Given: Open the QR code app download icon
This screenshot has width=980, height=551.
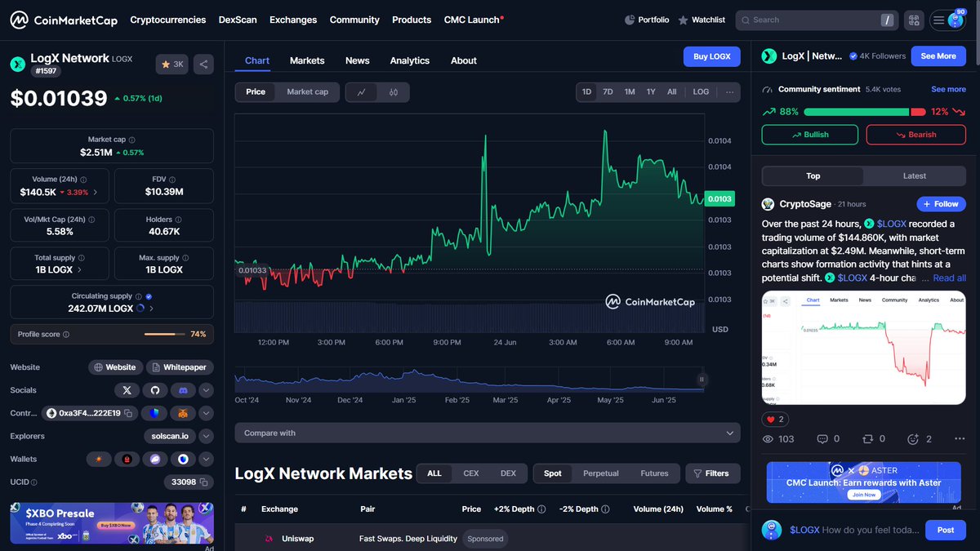Looking at the screenshot, I should 913,20.
